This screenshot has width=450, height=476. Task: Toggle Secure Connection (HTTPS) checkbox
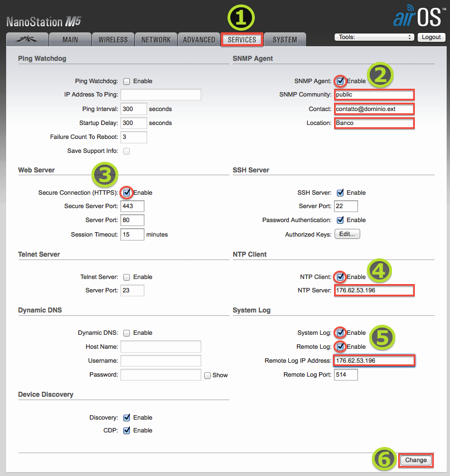coord(127,193)
